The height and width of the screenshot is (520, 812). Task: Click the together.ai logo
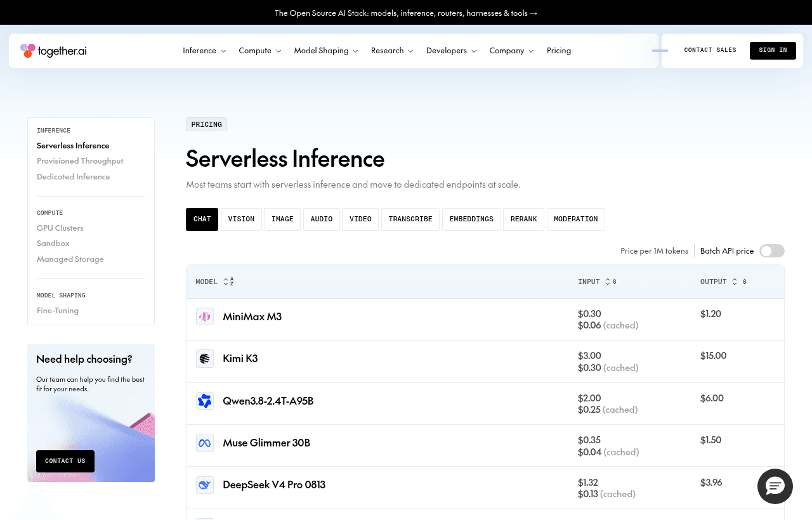coord(53,51)
